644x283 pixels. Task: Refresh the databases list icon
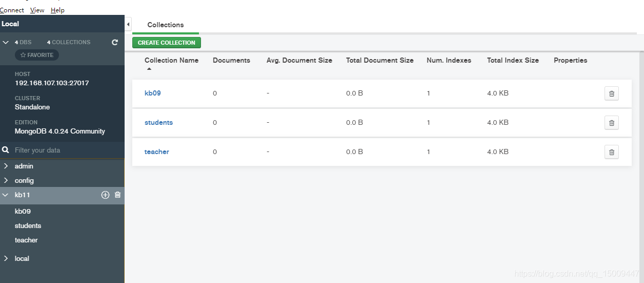(115, 42)
